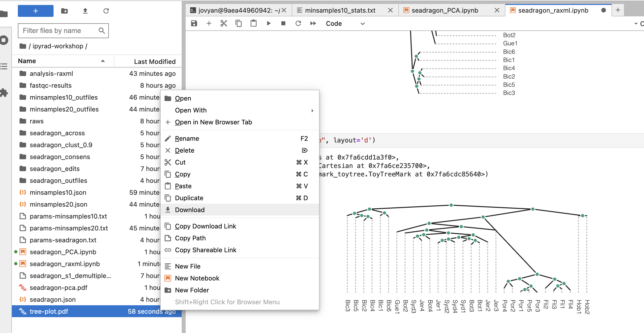644x333 pixels.
Task: Restart the kernel from notebook toolbar
Action: [x=298, y=24]
